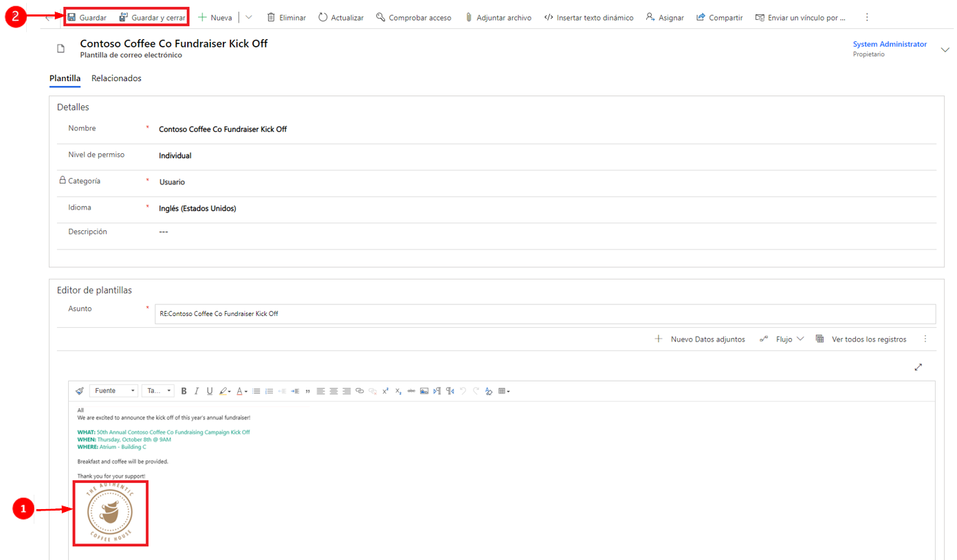Open the font color picker
The image size is (957, 560).
click(x=242, y=391)
